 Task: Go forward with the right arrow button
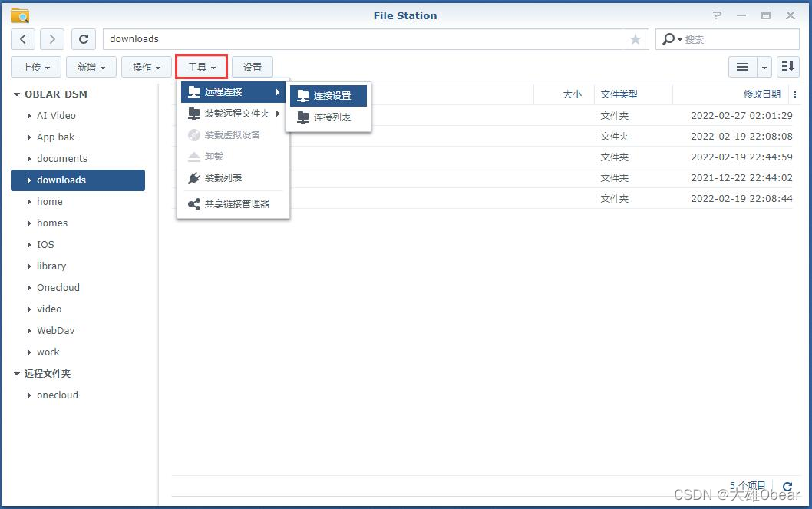51,39
